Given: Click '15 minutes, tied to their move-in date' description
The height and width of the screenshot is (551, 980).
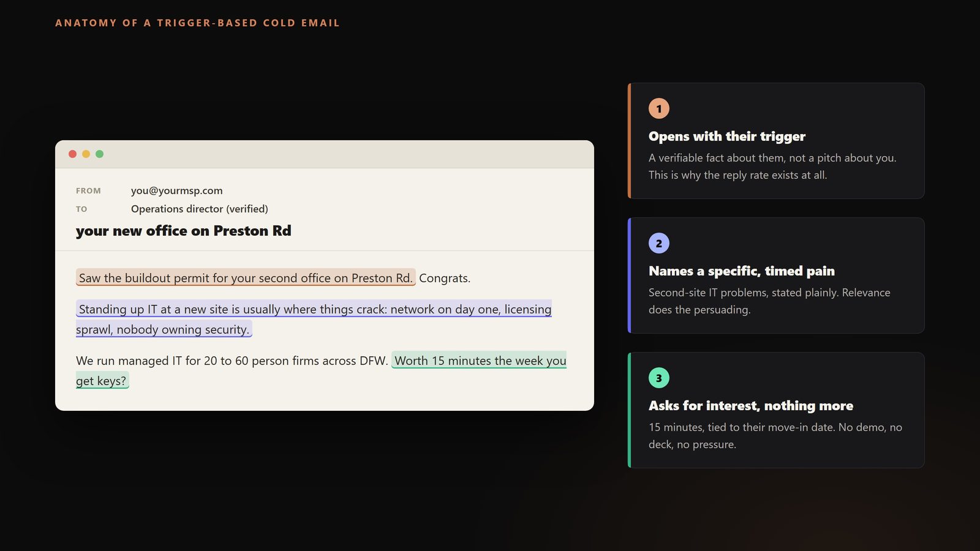Looking at the screenshot, I should click(775, 436).
